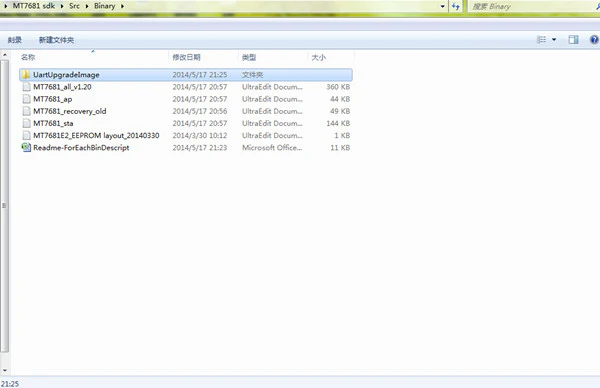The image size is (600, 388).
Task: Click the Microsoft Office type cell
Action: point(272,148)
